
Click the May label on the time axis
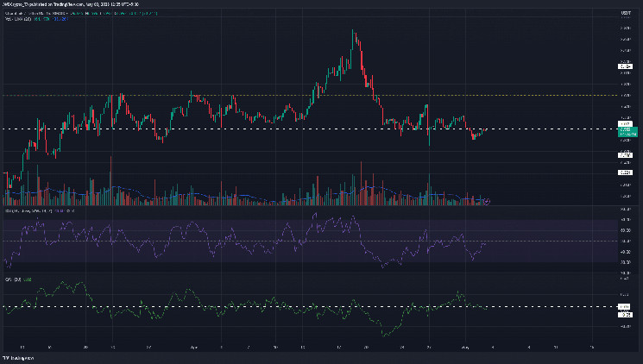coord(465,348)
